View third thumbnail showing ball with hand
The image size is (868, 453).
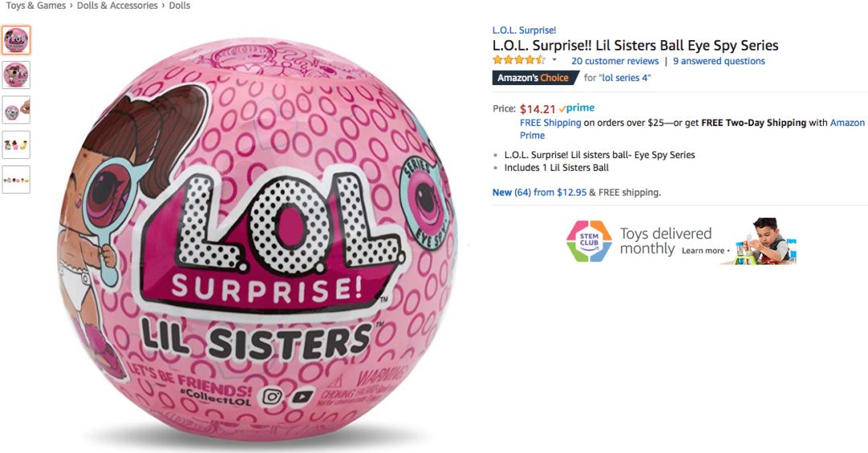[x=16, y=110]
